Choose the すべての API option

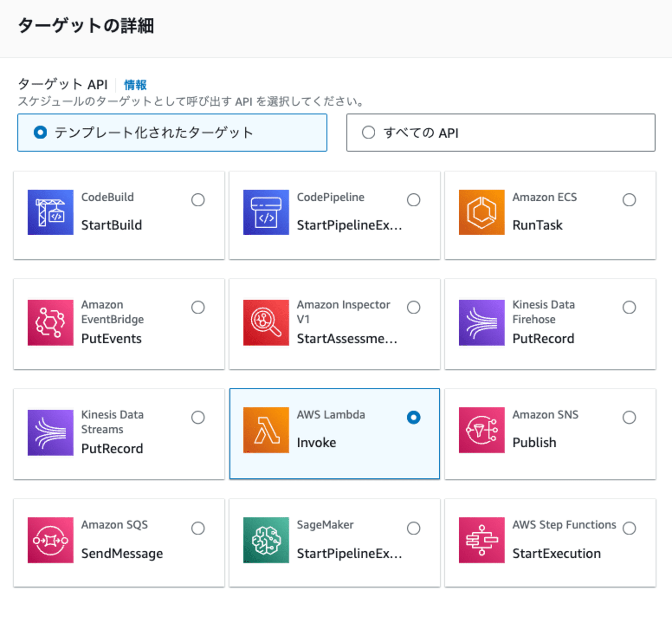501,132
